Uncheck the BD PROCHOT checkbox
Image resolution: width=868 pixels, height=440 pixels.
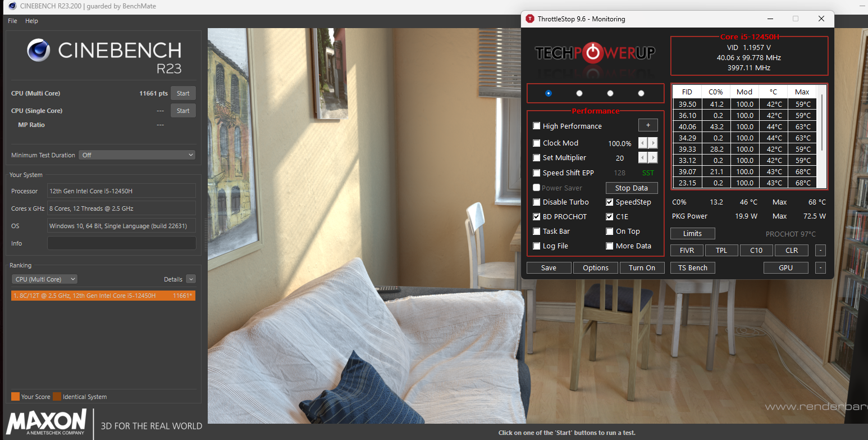(x=537, y=216)
